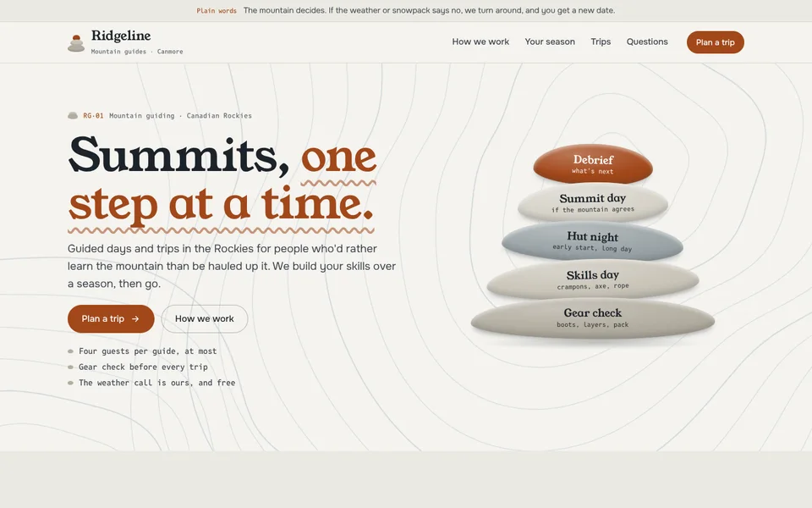This screenshot has height=508, width=812.
Task: Click the bullet dot beside 'Gear check before every trip'
Action: coord(70,367)
